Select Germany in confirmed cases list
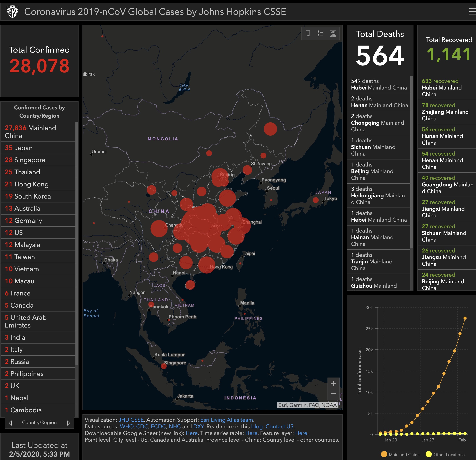 pos(38,221)
